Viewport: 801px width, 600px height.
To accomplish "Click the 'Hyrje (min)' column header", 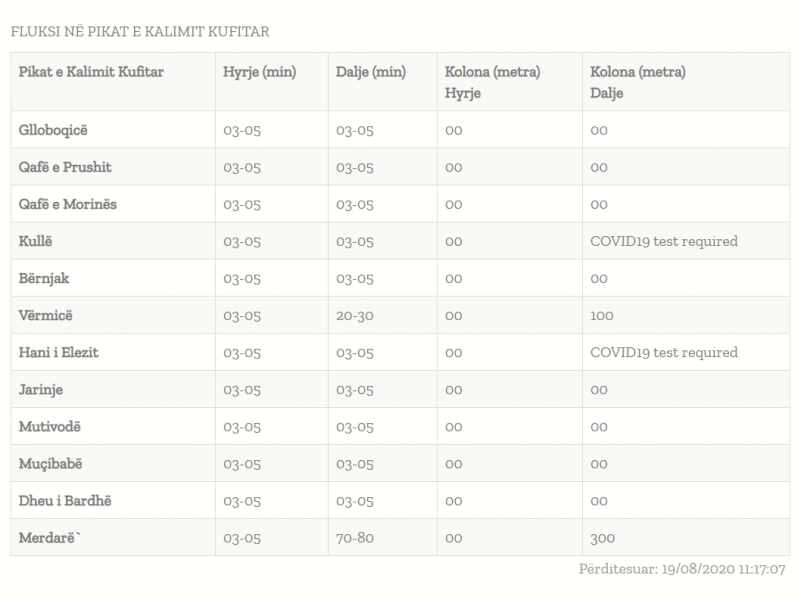I will pos(260,72).
